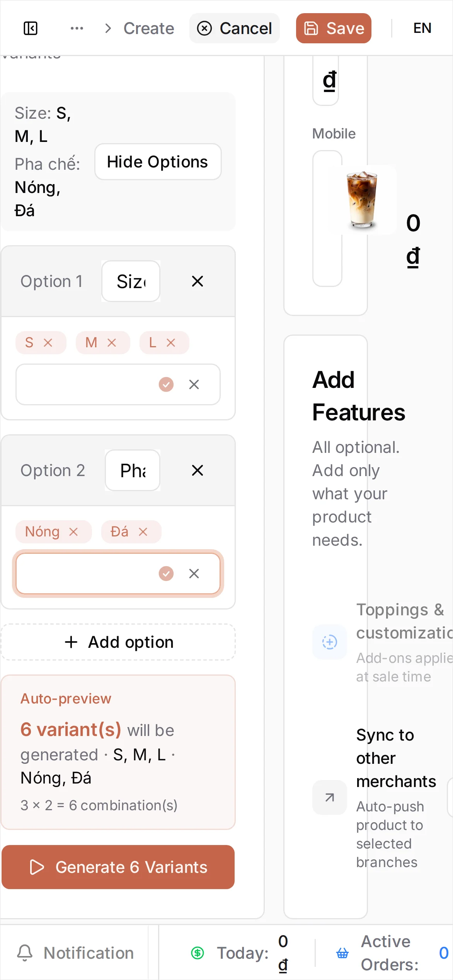Remove the S size tag

(48, 343)
